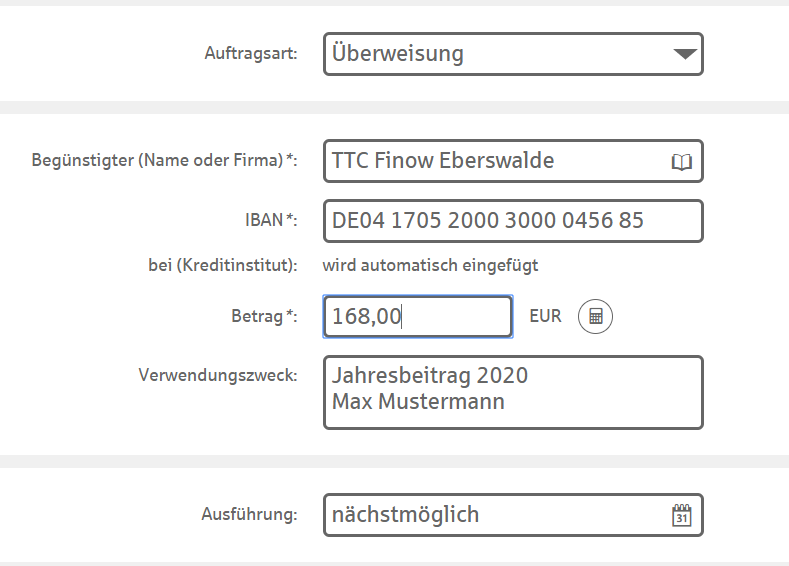The image size is (789, 566).
Task: Place the cursor on the Max Mustermann line
Action: coord(418,402)
